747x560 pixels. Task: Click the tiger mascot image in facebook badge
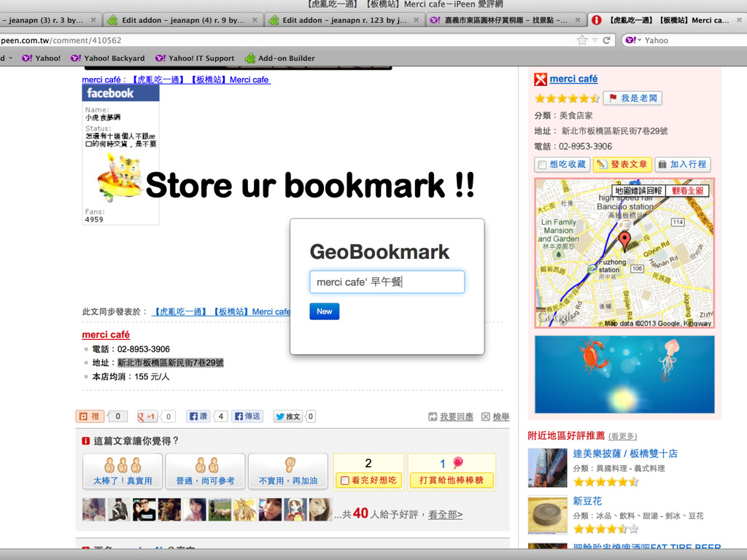click(118, 179)
